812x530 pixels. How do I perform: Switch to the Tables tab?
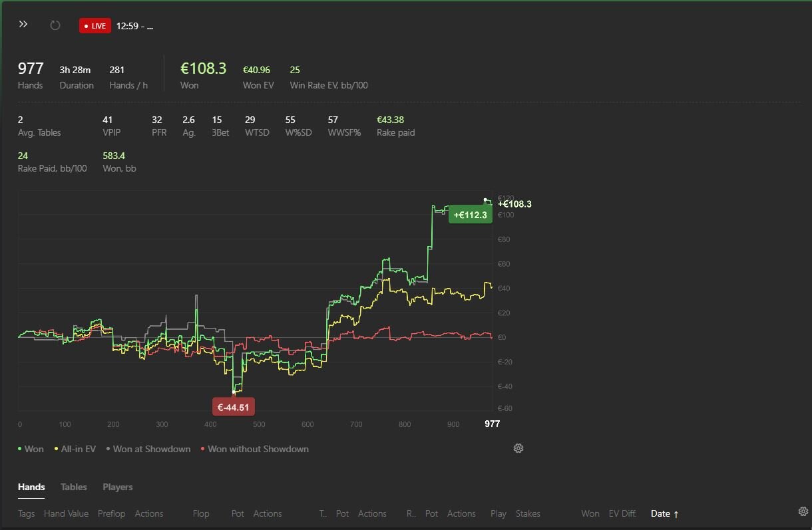click(x=73, y=487)
